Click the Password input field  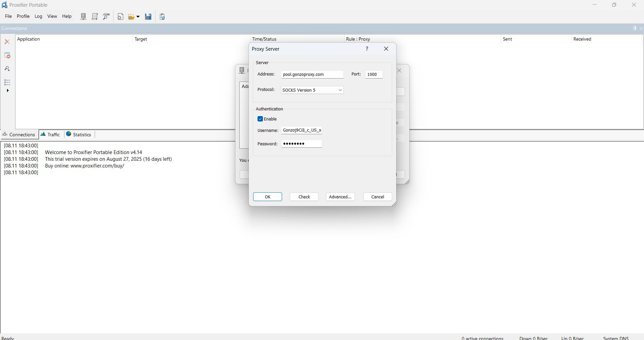tap(302, 144)
